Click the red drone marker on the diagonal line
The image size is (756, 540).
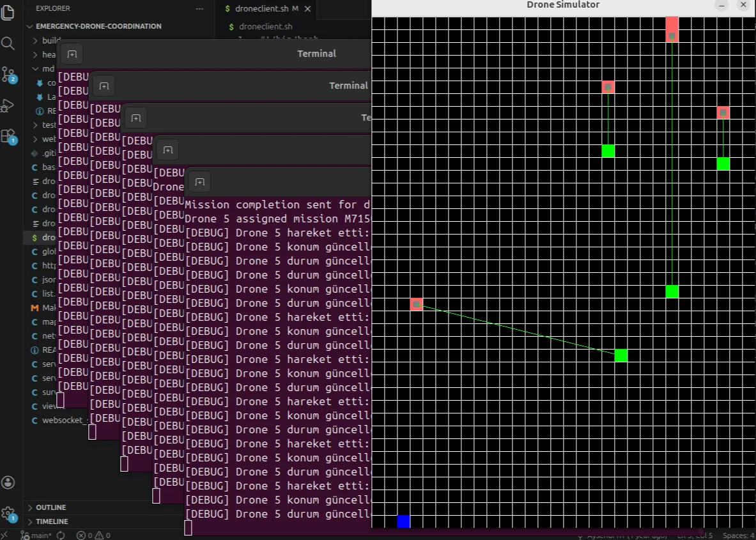coord(417,304)
